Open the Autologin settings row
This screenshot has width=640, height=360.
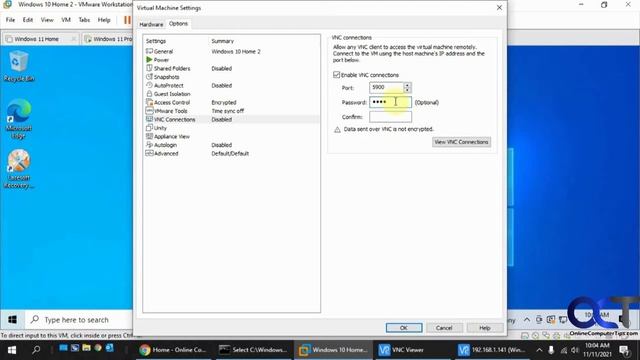(x=231, y=145)
